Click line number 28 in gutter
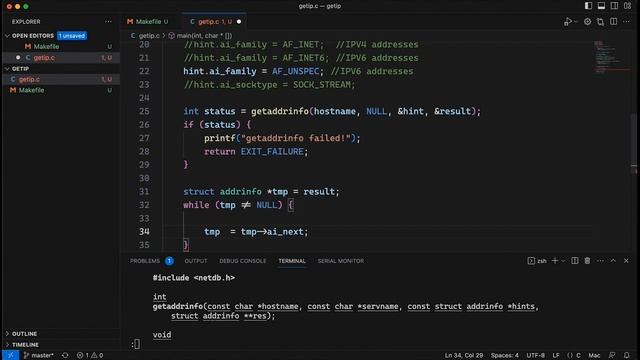 (x=144, y=151)
